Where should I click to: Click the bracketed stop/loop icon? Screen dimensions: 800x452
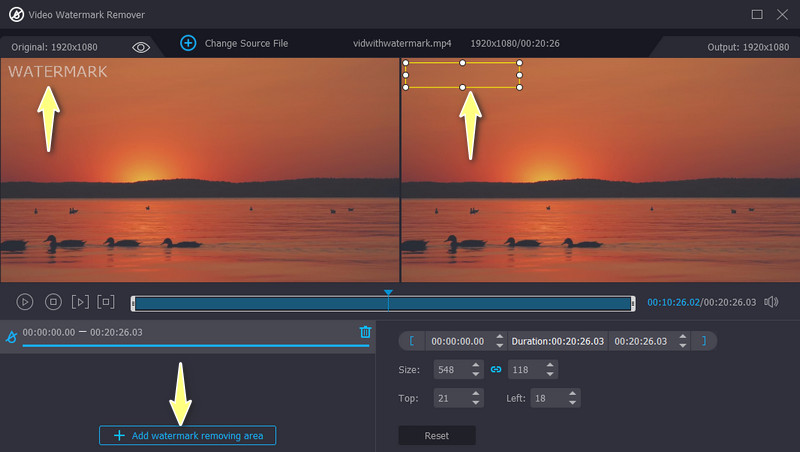(107, 301)
